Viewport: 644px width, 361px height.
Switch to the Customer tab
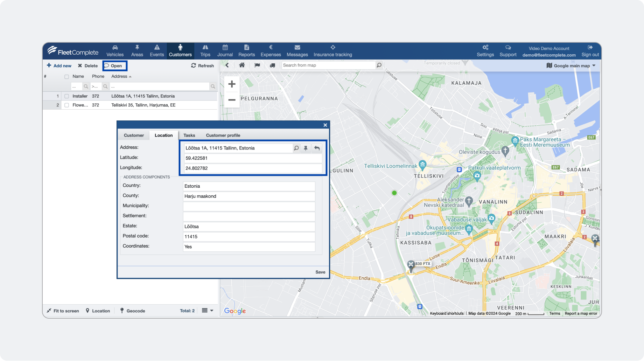coord(134,135)
